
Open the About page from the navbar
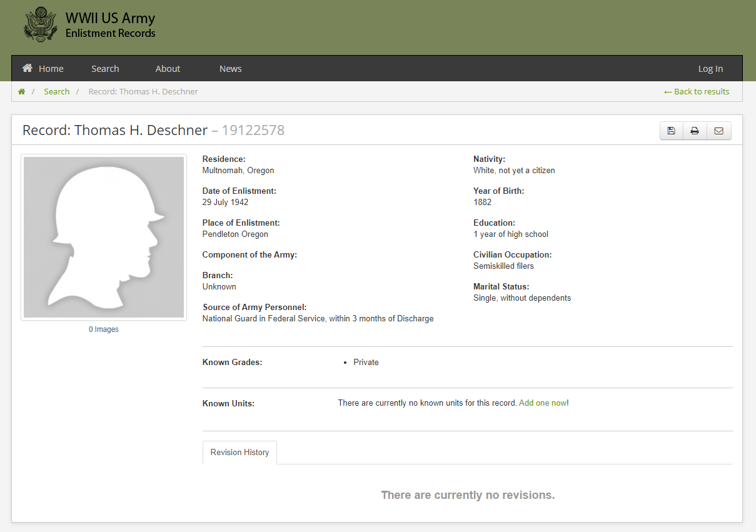click(168, 69)
